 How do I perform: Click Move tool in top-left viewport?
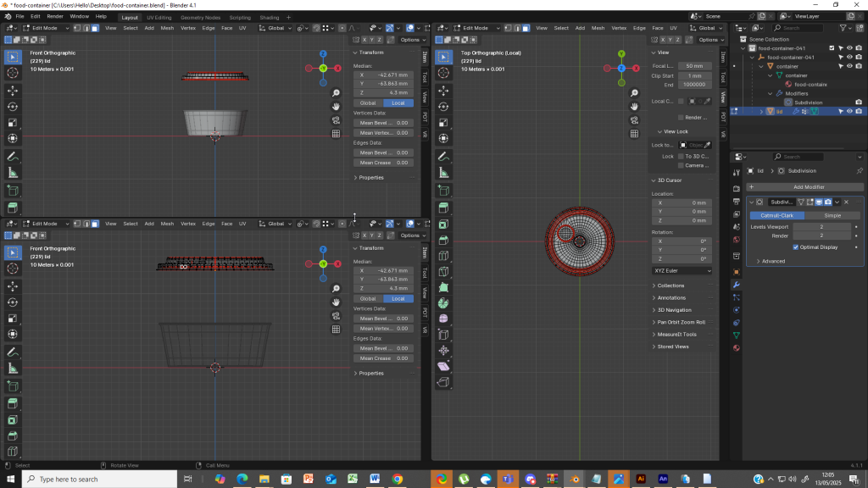13,90
